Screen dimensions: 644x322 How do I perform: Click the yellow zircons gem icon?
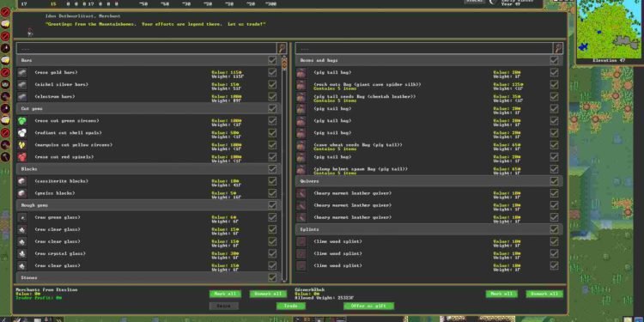22,145
